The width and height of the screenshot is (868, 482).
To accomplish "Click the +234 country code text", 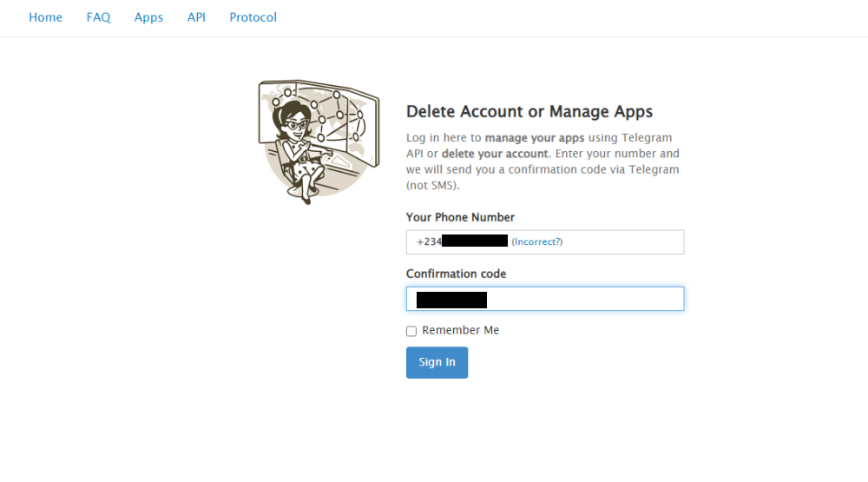I will point(429,241).
